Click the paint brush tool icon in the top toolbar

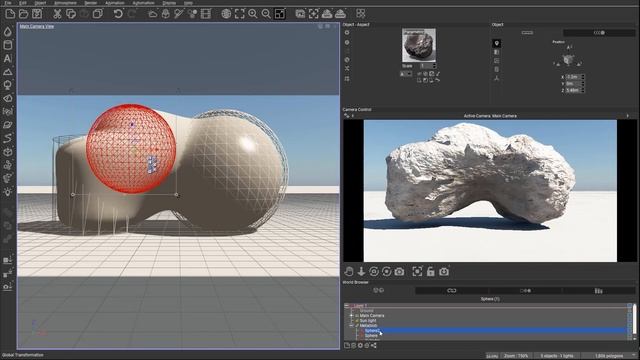[179, 14]
